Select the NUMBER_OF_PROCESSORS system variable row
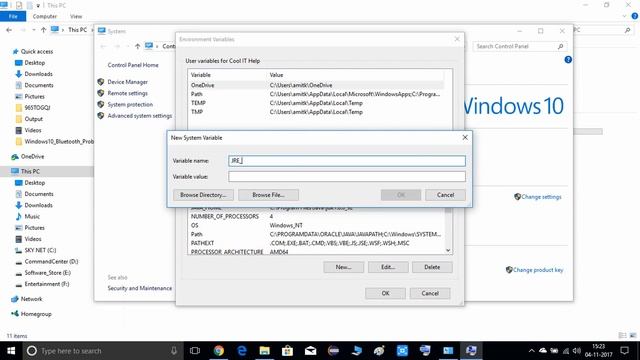Viewport: 640px width, 360px height. (x=316, y=216)
